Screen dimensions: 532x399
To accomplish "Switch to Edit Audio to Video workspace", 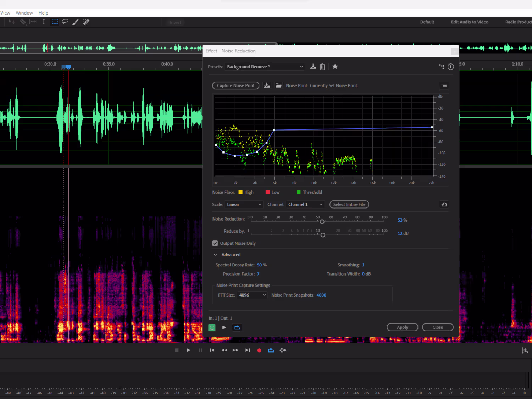I will pos(469,22).
